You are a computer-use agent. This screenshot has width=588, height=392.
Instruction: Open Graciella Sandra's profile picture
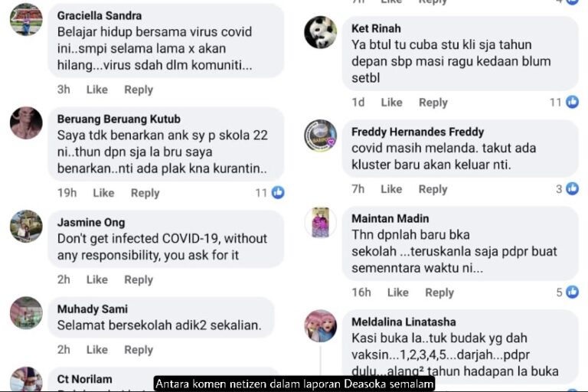pyautogui.click(x=26, y=19)
